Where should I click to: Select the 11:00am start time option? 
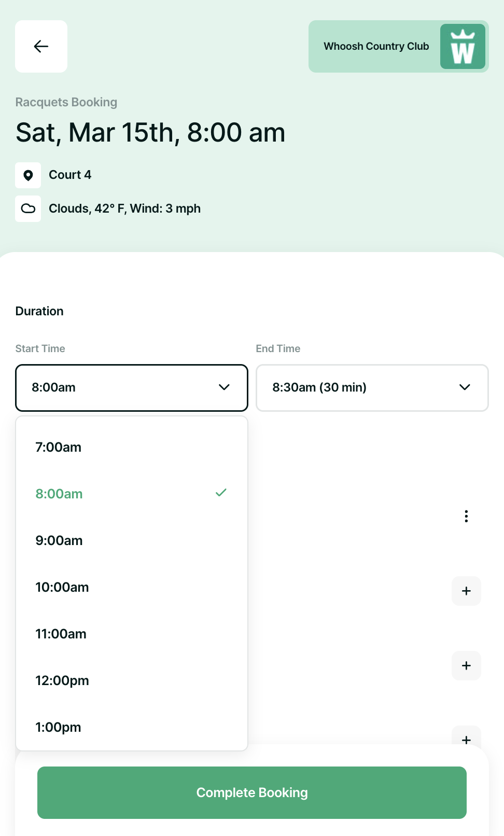click(61, 634)
